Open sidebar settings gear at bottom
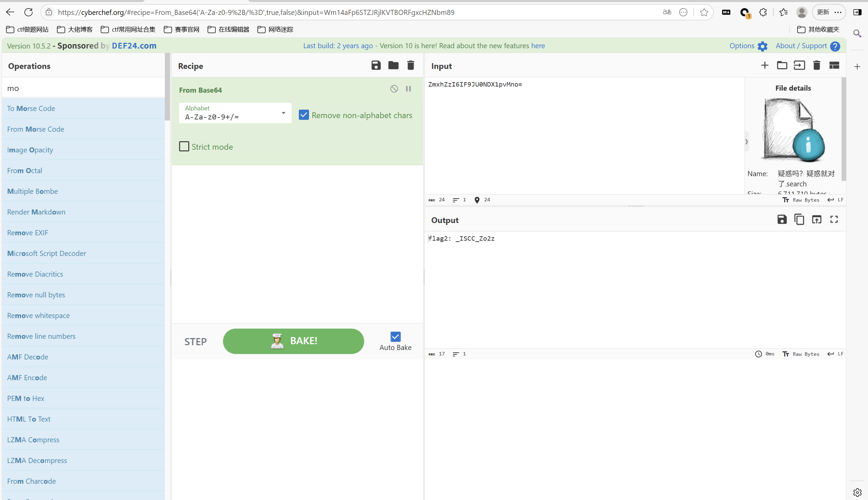The height and width of the screenshot is (500, 868). tap(857, 493)
